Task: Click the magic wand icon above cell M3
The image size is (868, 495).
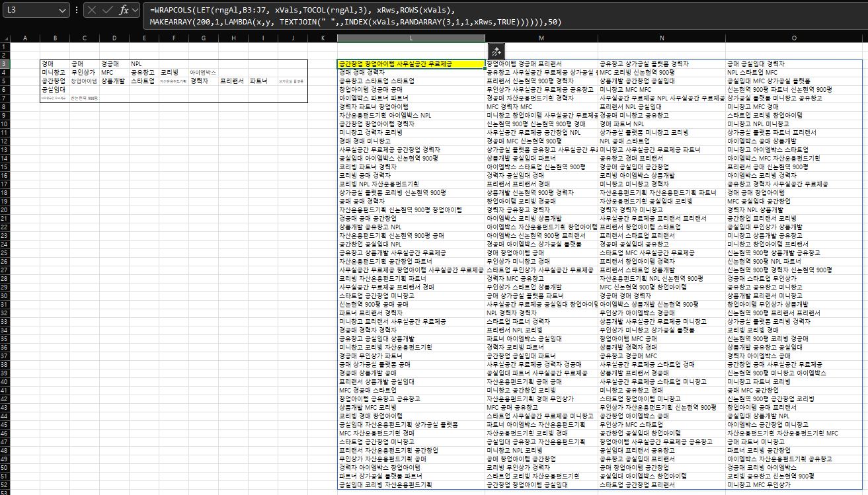Action: coord(496,52)
